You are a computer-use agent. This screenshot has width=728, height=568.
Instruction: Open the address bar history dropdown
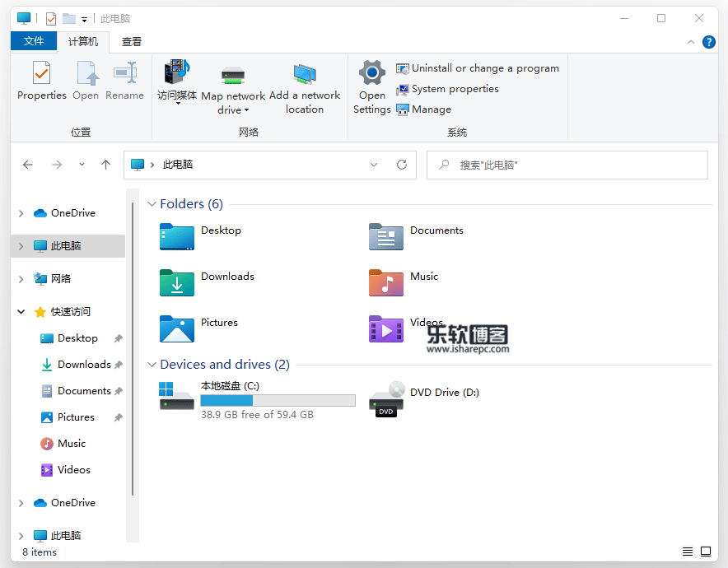374,165
